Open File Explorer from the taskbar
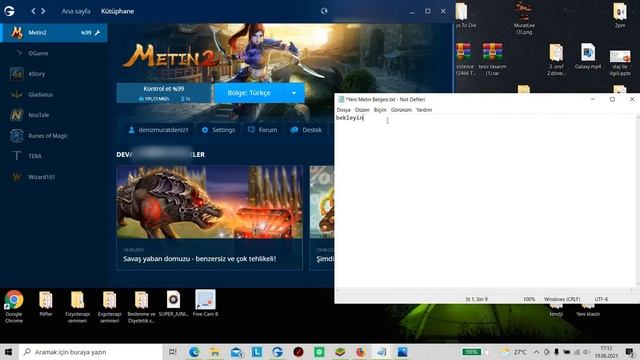The height and width of the screenshot is (360, 640). [x=215, y=352]
